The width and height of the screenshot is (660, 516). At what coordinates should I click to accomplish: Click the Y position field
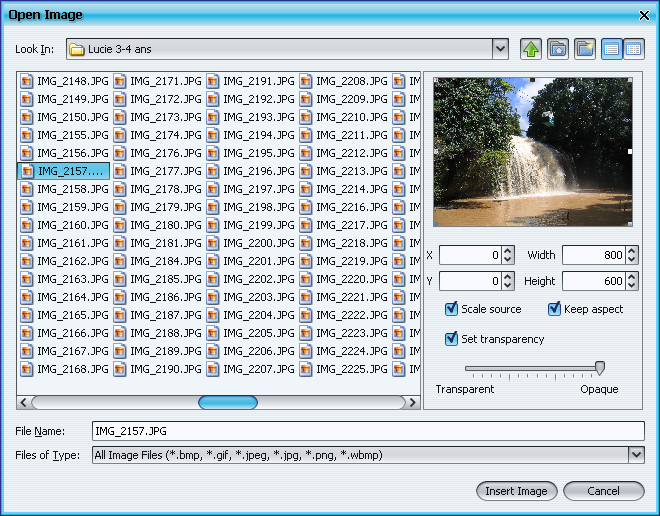pyautogui.click(x=470, y=281)
